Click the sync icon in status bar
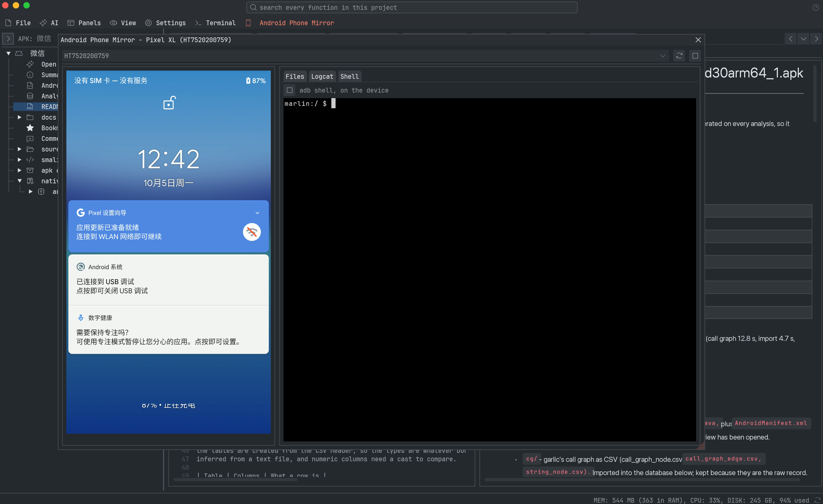The image size is (823, 504). pyautogui.click(x=818, y=500)
